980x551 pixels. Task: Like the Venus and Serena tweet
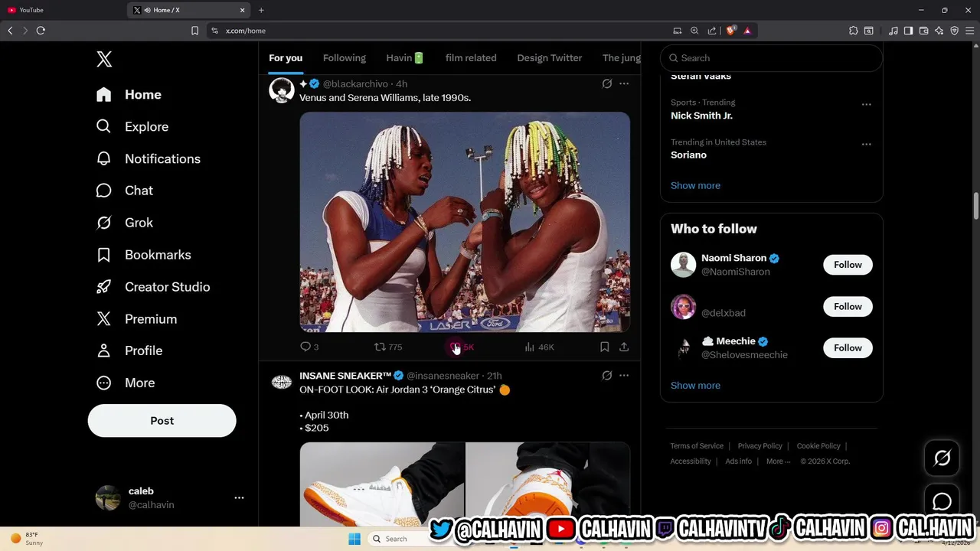point(462,347)
